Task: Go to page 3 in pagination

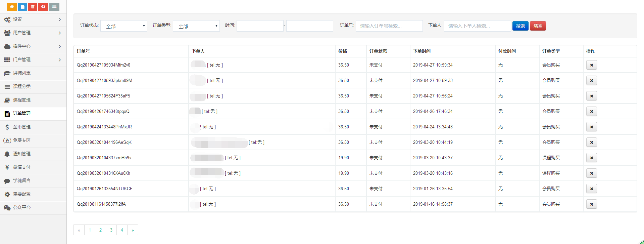Action: pos(111,230)
